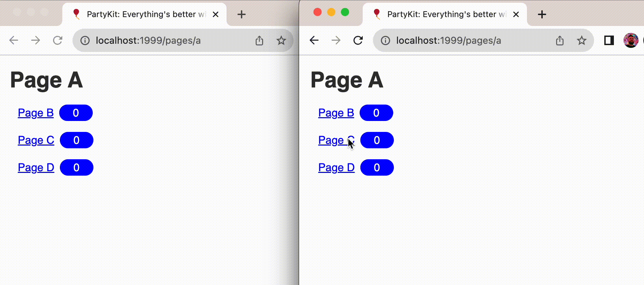Bookmark the page in left window
The image size is (644, 285).
tap(281, 41)
